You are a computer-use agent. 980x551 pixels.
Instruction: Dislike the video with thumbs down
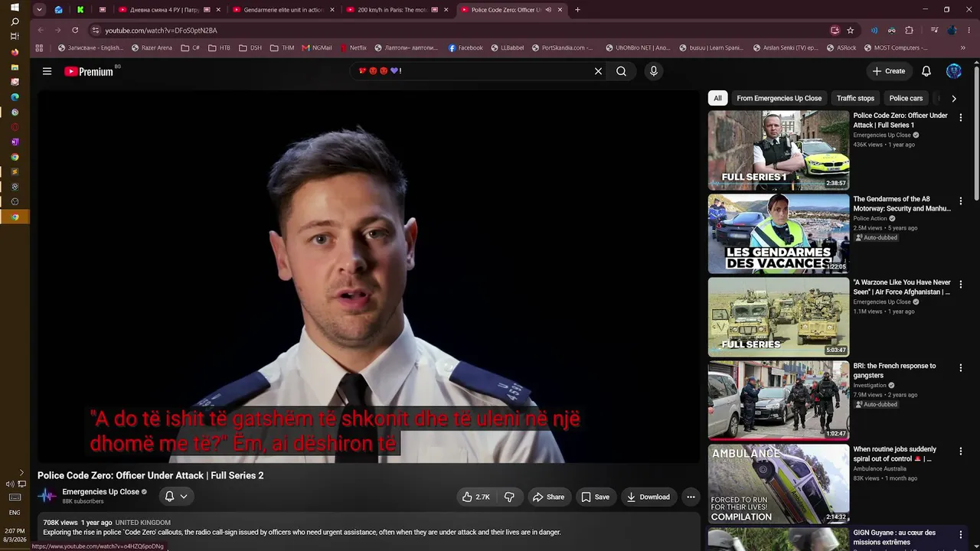(509, 497)
